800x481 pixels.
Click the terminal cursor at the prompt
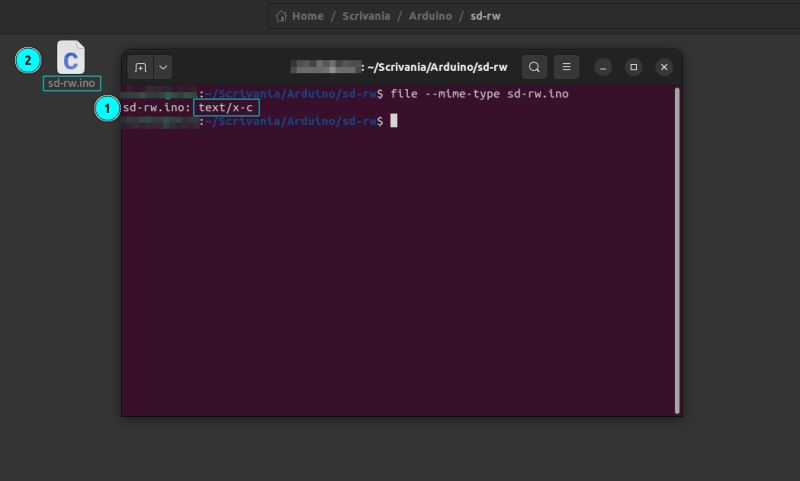(394, 121)
